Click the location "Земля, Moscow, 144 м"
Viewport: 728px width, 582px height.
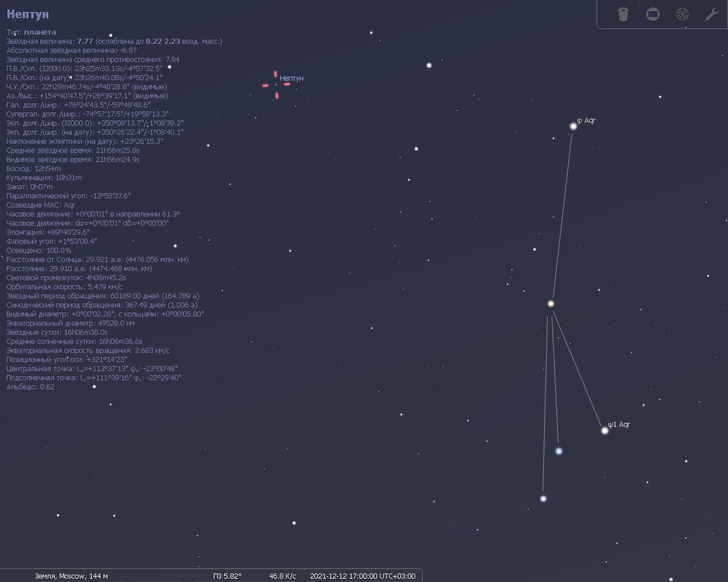click(71, 576)
